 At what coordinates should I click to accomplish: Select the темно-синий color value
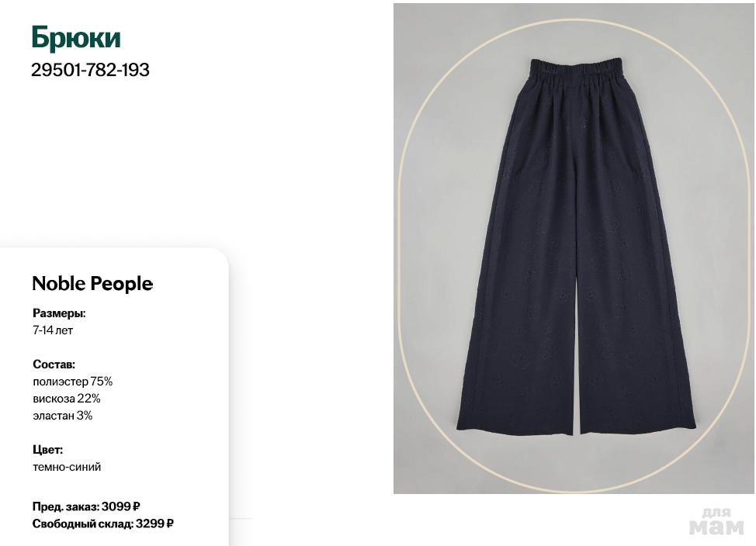pyautogui.click(x=67, y=466)
